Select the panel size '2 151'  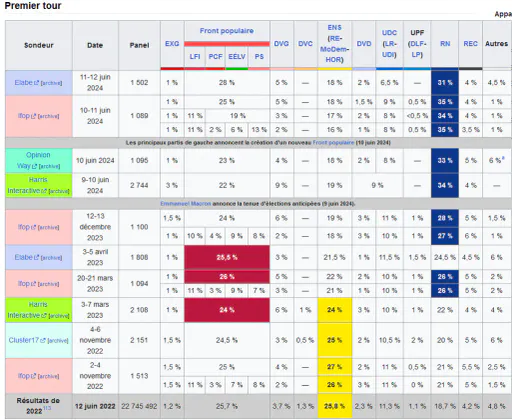[x=139, y=340]
